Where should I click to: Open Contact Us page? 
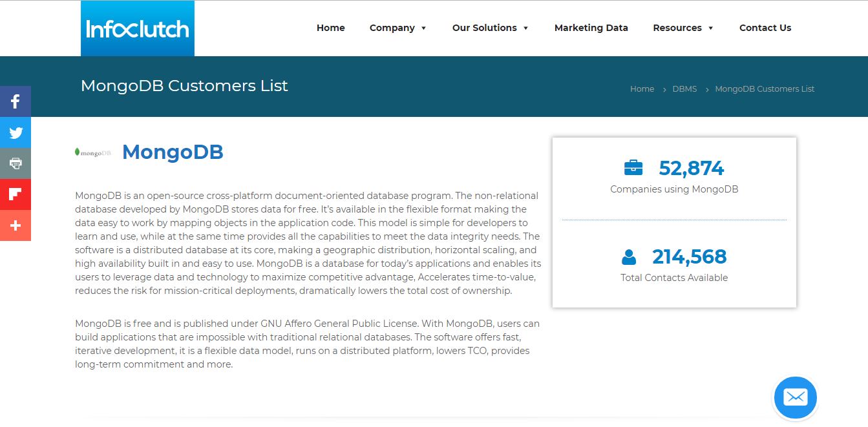click(765, 28)
